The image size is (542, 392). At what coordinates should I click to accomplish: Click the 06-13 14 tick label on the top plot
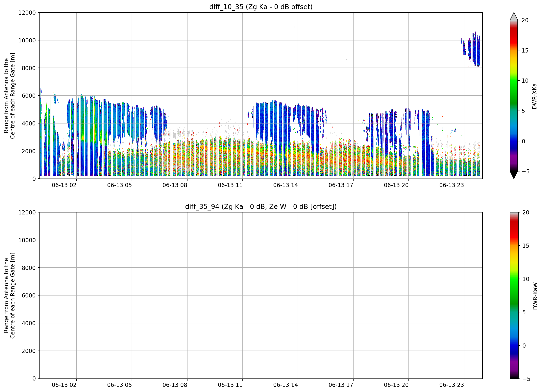(x=285, y=185)
